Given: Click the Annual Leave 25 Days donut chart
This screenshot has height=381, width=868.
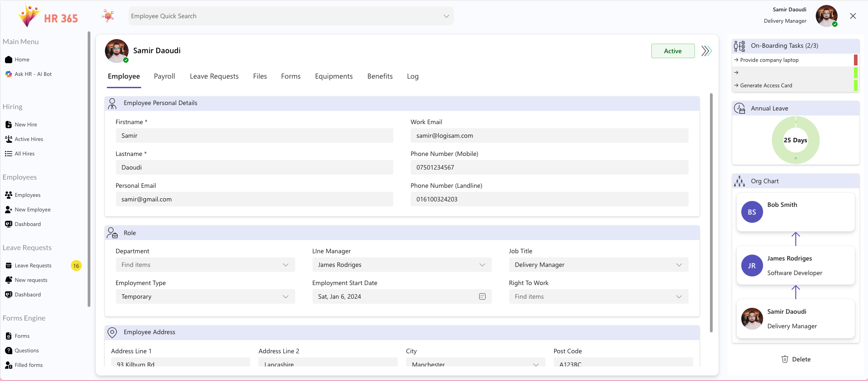Looking at the screenshot, I should 795,140.
